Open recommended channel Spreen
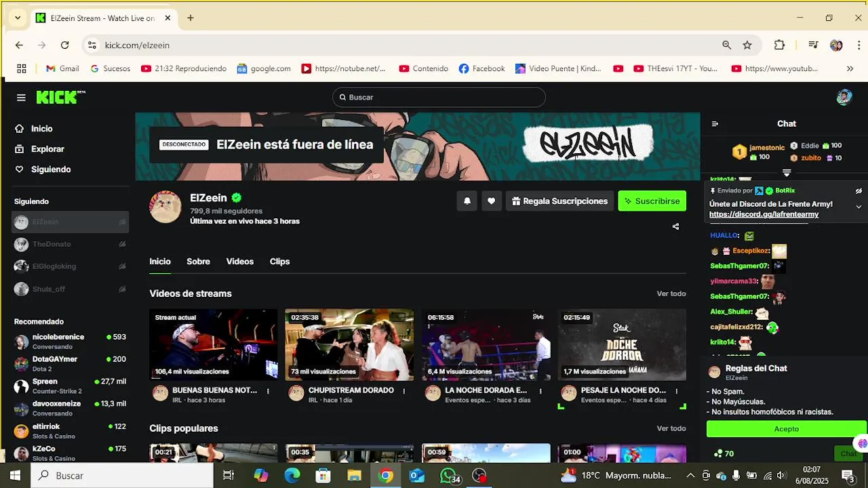 click(x=70, y=386)
